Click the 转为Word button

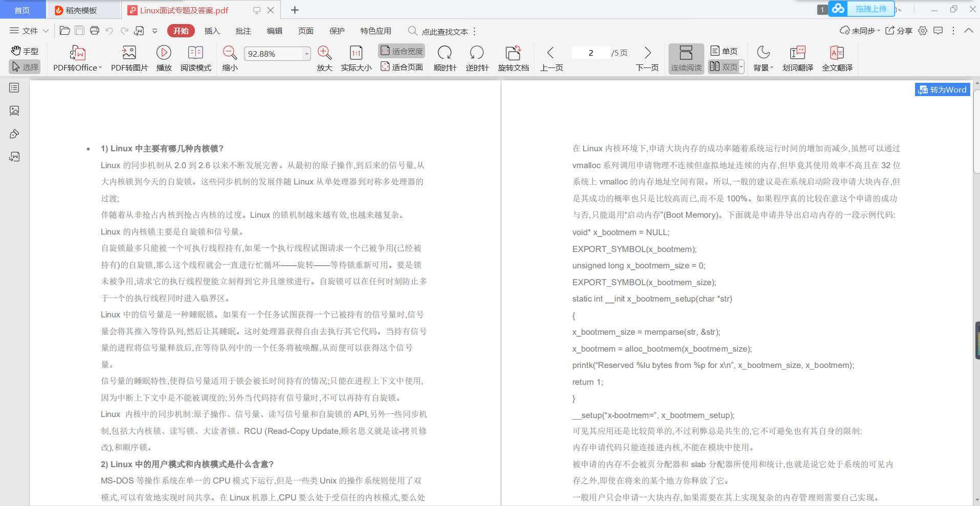(943, 89)
